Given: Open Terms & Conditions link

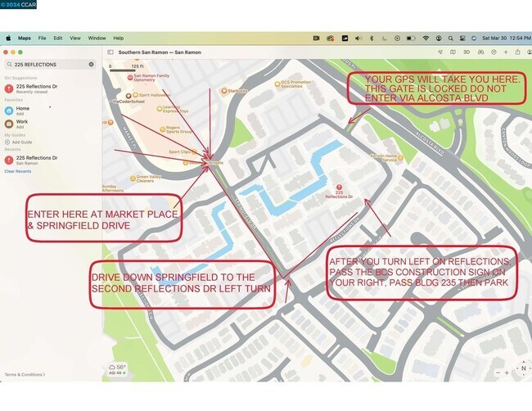Looking at the screenshot, I should [x=25, y=374].
